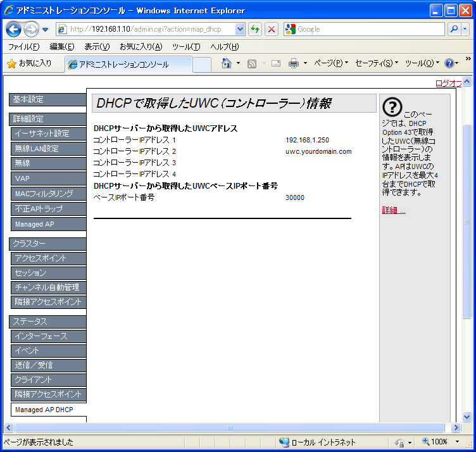Open VAP sidebar item
Image resolution: width=476 pixels, height=452 pixels.
tap(49, 179)
